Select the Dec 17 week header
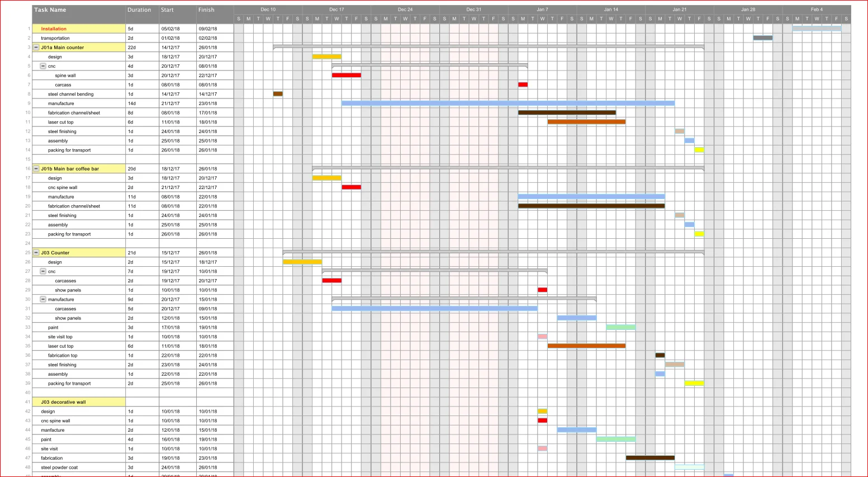The height and width of the screenshot is (477, 868). (336, 10)
